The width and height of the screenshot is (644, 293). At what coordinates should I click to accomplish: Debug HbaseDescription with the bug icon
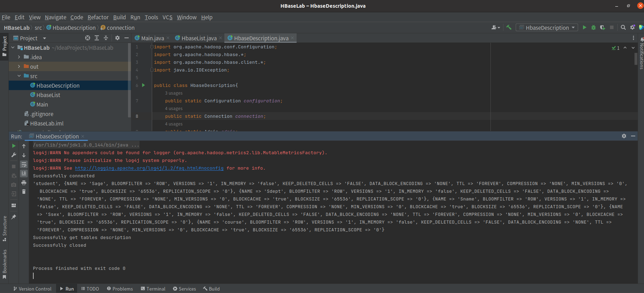click(594, 27)
